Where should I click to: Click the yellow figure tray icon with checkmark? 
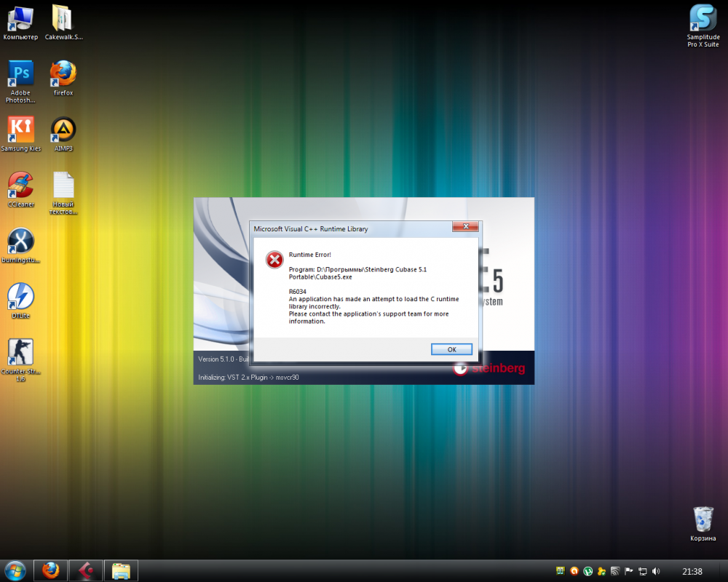[x=601, y=571]
